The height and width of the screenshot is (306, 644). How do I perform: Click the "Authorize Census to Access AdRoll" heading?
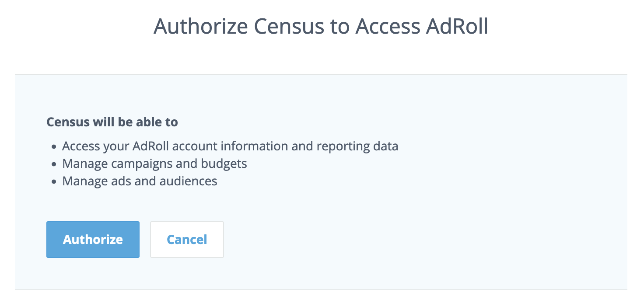(x=321, y=27)
